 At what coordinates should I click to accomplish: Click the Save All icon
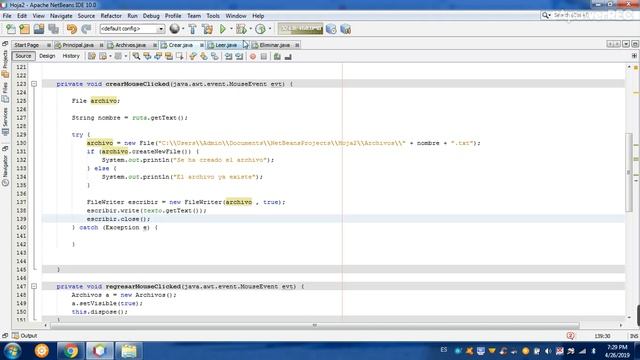point(54,29)
